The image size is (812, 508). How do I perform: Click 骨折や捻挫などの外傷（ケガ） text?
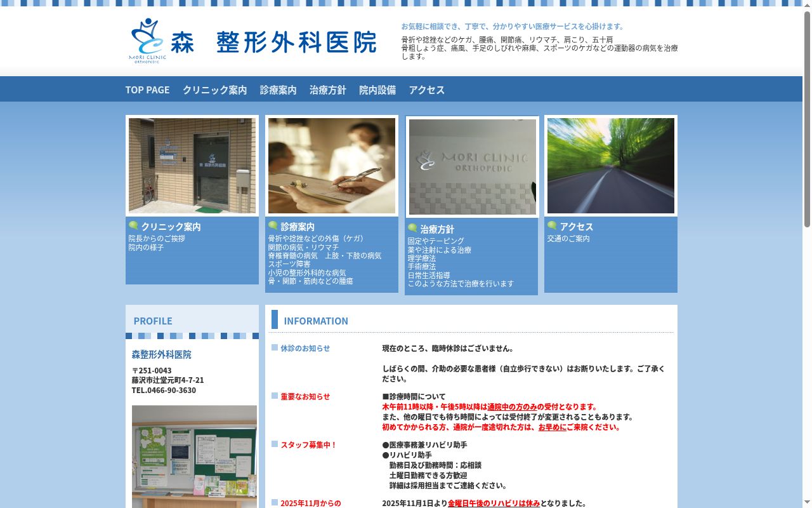coord(318,239)
